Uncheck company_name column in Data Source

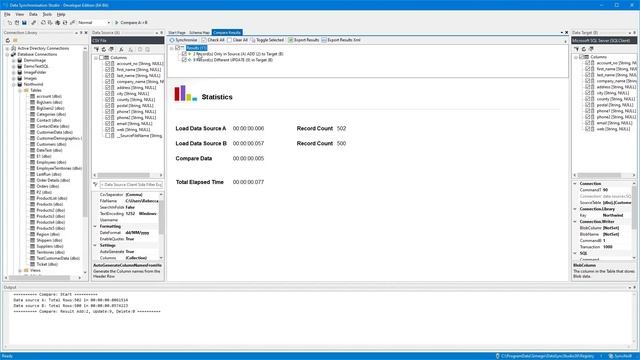(x=108, y=82)
